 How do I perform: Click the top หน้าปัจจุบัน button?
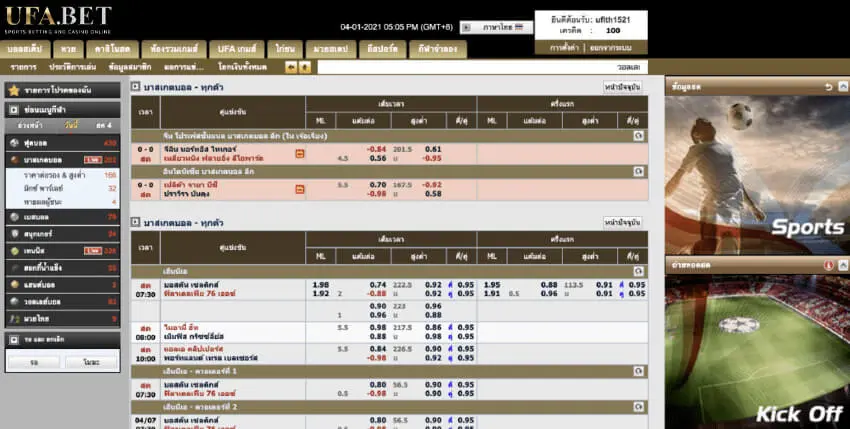coord(623,87)
